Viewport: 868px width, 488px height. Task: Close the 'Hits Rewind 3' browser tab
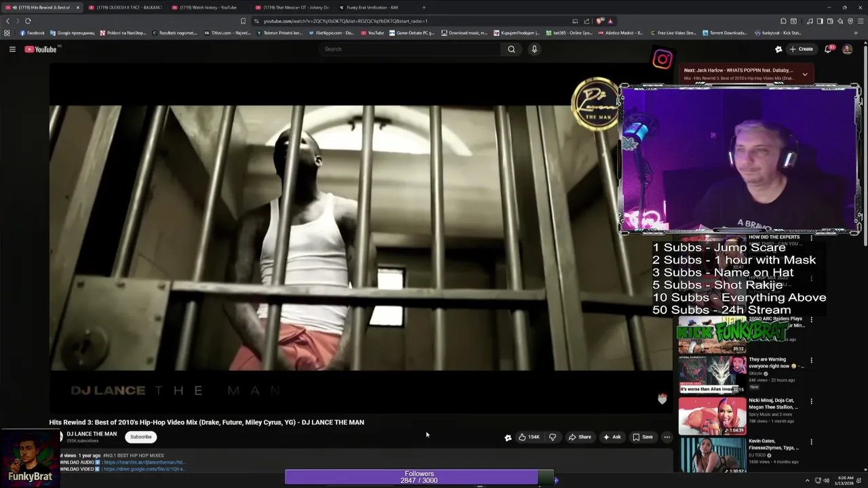77,7
